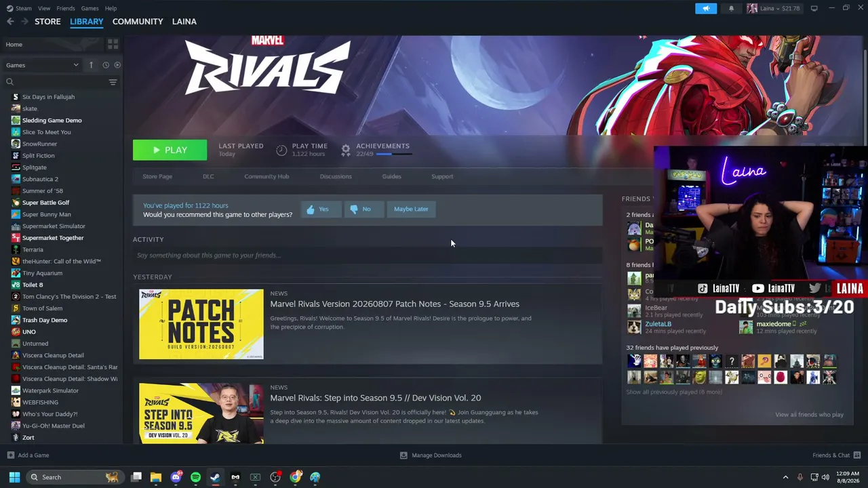
Task: Open the Games collection dropdown
Action: 42,65
